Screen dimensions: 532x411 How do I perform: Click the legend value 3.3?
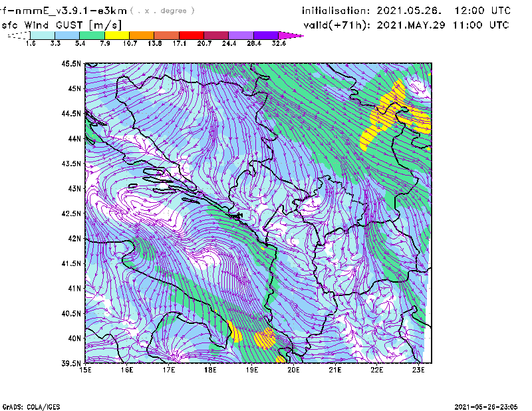[55, 43]
